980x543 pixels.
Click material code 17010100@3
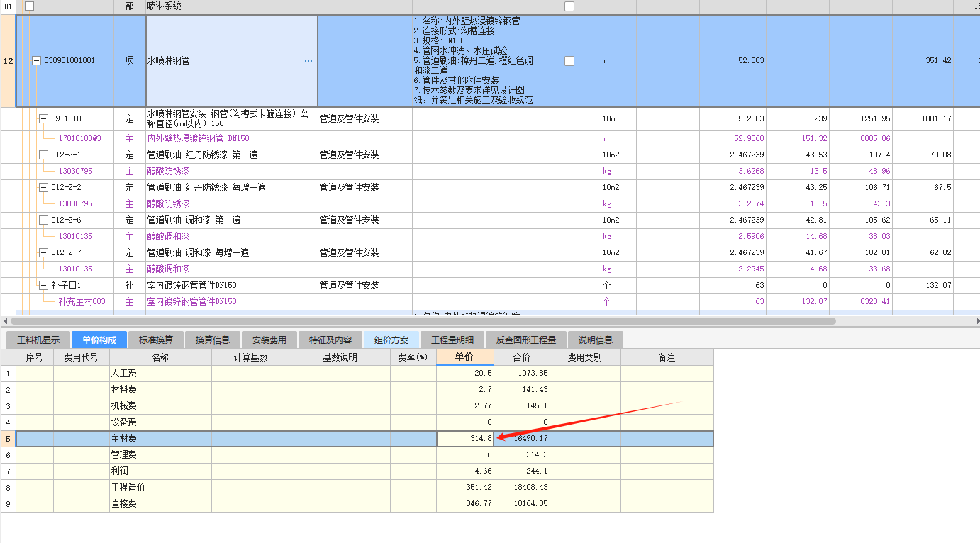79,138
